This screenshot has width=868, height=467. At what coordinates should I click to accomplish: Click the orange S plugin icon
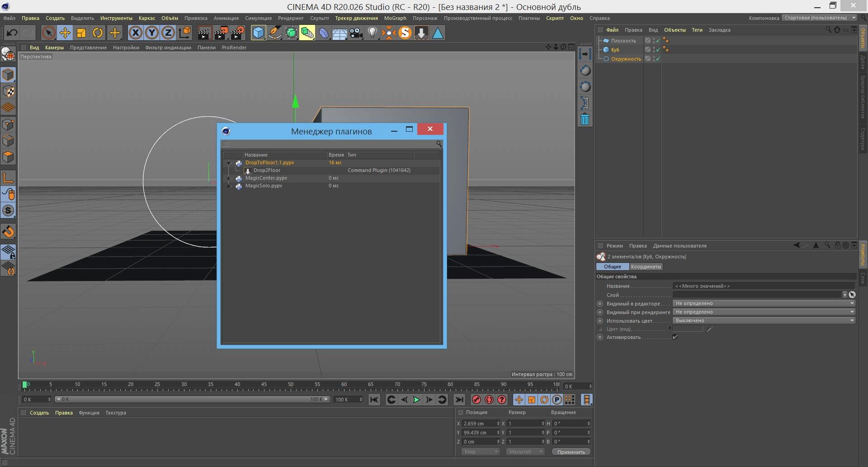coord(405,33)
